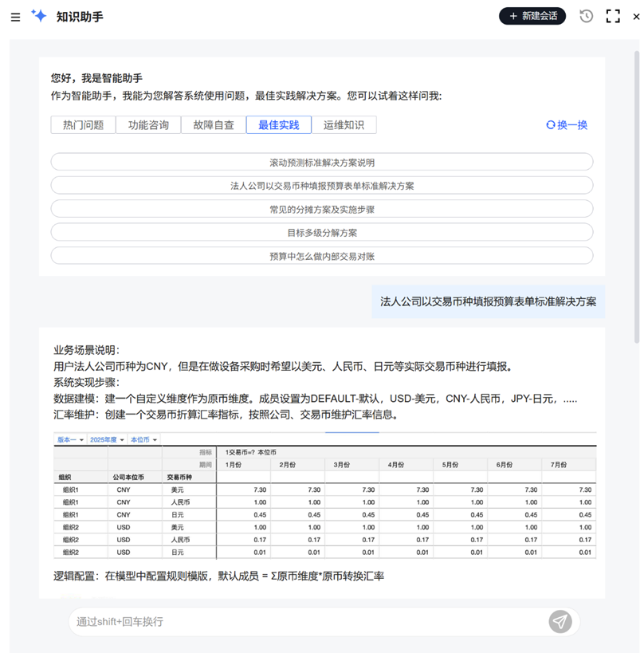The height and width of the screenshot is (653, 644).
Task: Select the 功能咨询 category tab
Action: (x=147, y=124)
